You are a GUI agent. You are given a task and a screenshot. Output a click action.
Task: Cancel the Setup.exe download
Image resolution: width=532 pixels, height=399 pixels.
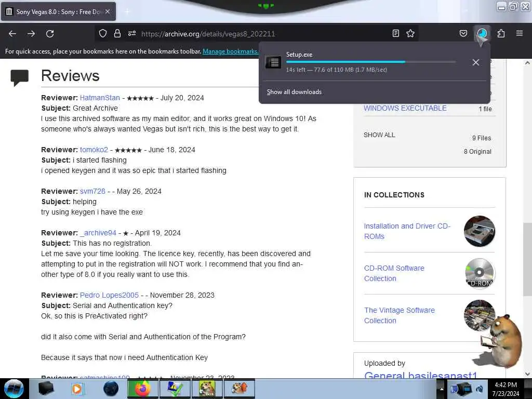[476, 62]
